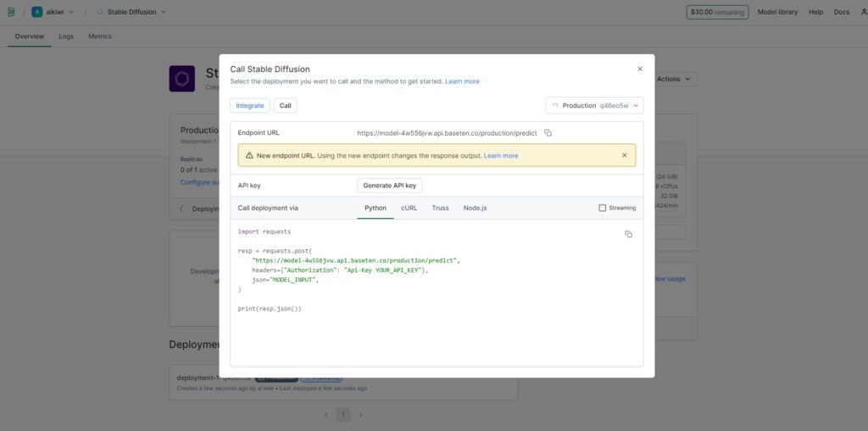Click the aikiwi workspace avatar icon
The image size is (868, 431).
pyautogui.click(x=37, y=12)
